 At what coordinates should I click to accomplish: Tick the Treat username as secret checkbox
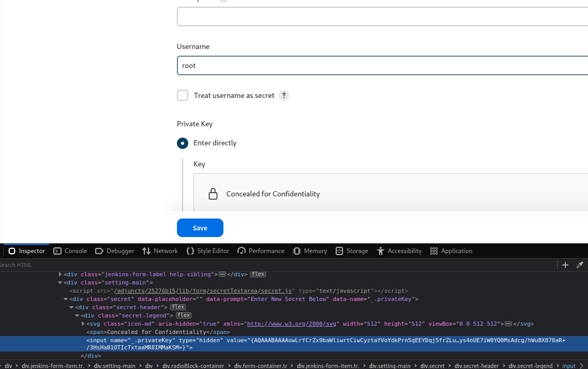(x=183, y=95)
